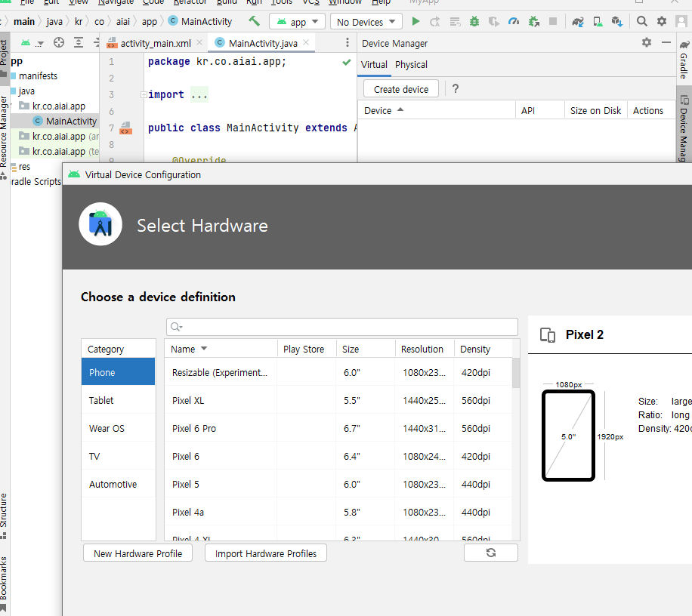Open the Gradle side tool window tab
This screenshot has width=692, height=616.
[684, 59]
